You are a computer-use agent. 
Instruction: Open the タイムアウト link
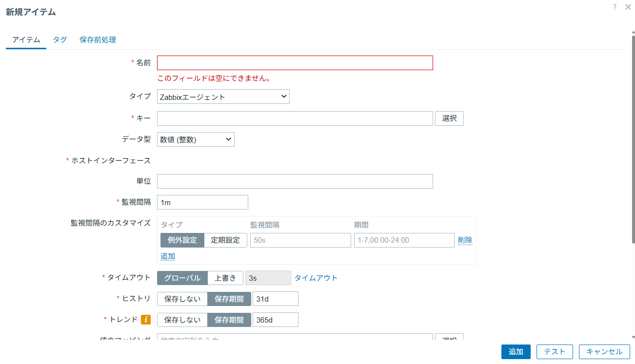[316, 278]
